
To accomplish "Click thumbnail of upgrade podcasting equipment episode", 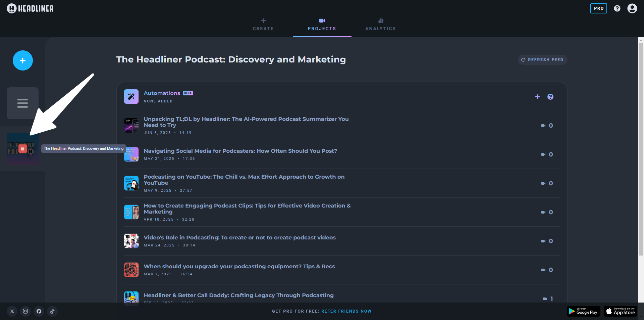I will [131, 270].
